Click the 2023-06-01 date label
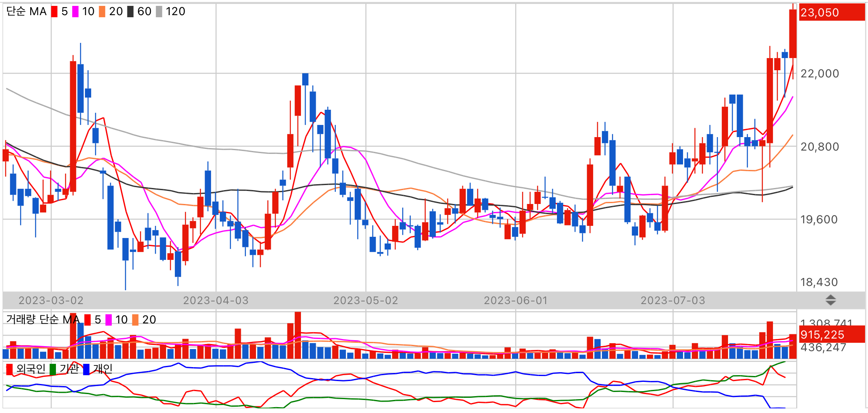 [x=516, y=300]
